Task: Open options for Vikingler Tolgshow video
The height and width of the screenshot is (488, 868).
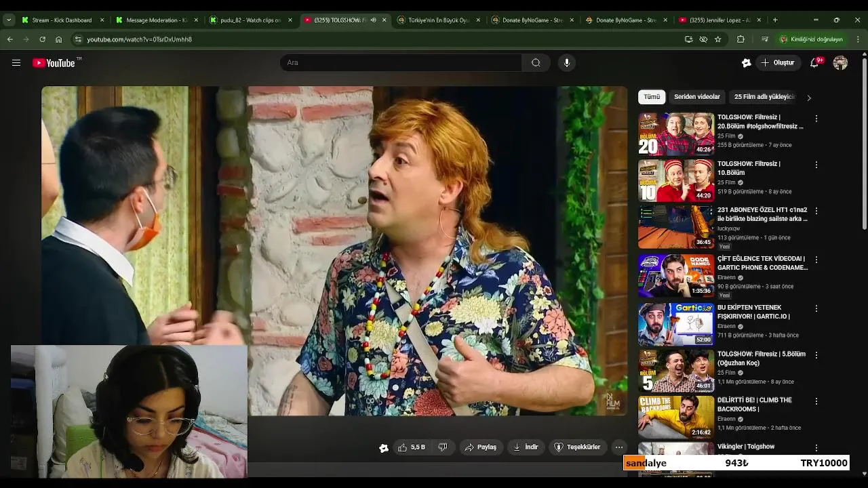Action: 816,448
